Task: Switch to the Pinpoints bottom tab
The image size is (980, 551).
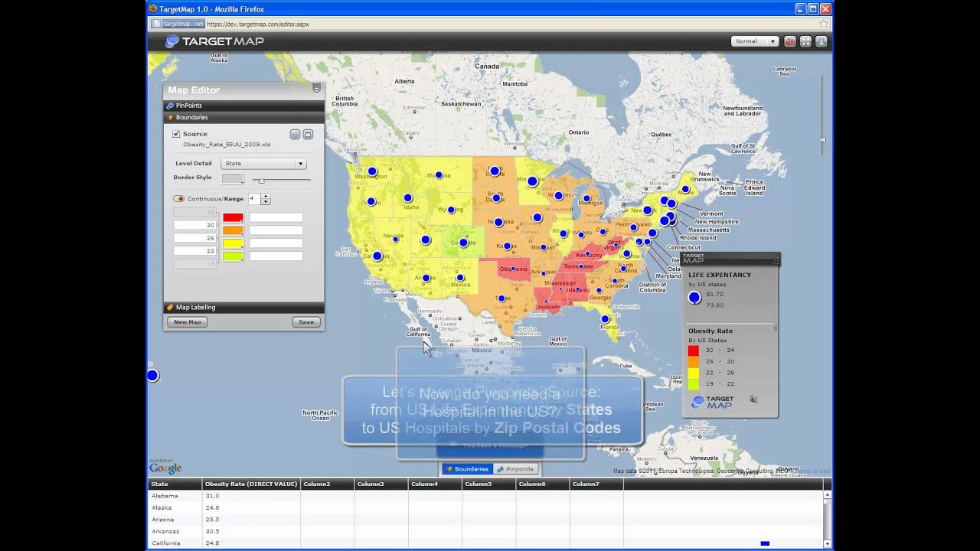Action: coord(515,469)
